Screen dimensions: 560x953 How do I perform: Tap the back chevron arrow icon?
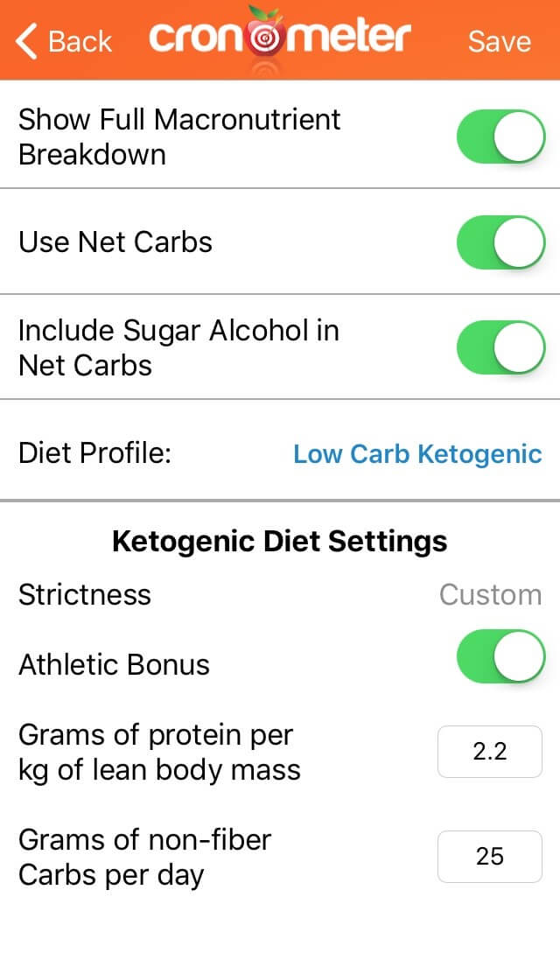click(x=26, y=41)
